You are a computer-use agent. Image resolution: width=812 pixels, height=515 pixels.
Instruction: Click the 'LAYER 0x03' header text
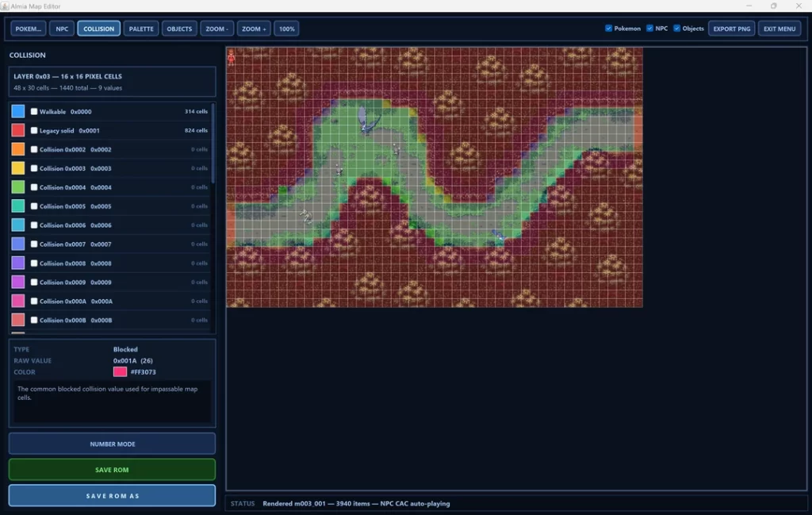68,76
